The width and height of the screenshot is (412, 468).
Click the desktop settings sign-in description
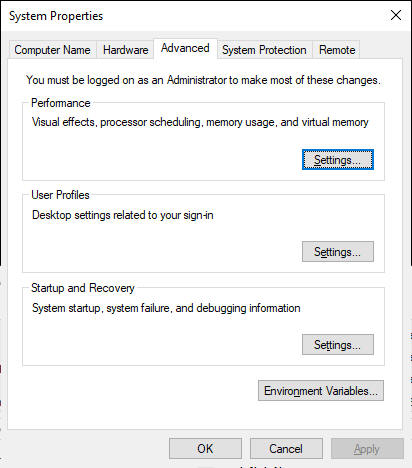[123, 215]
